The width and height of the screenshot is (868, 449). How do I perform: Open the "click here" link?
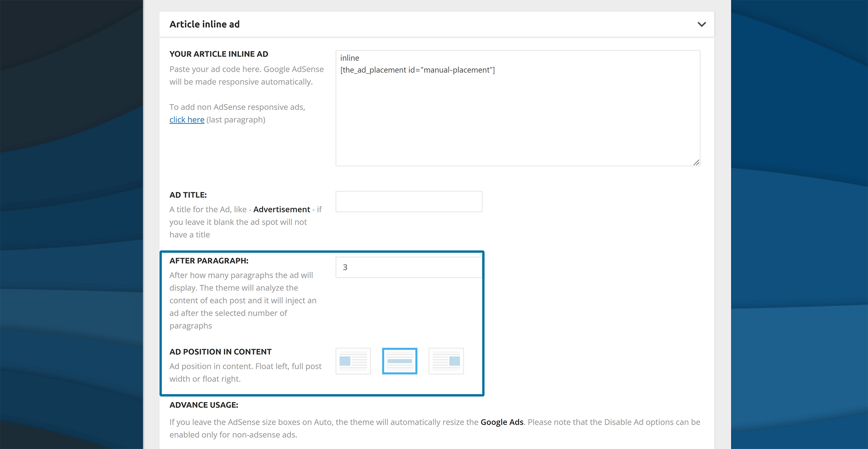(187, 120)
